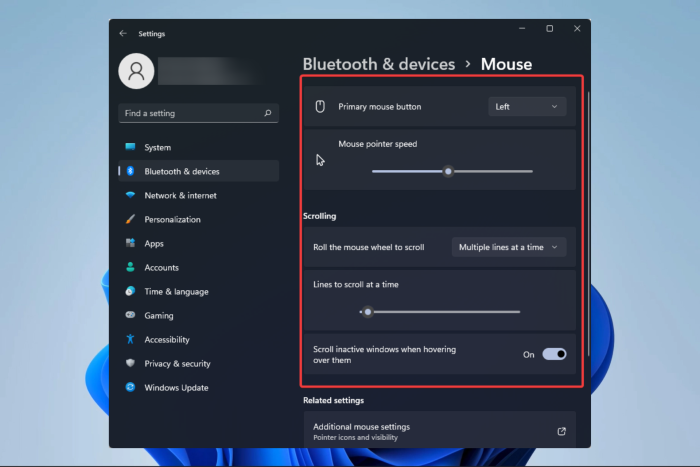700x467 pixels.
Task: Click the user profile avatar
Action: [x=136, y=71]
